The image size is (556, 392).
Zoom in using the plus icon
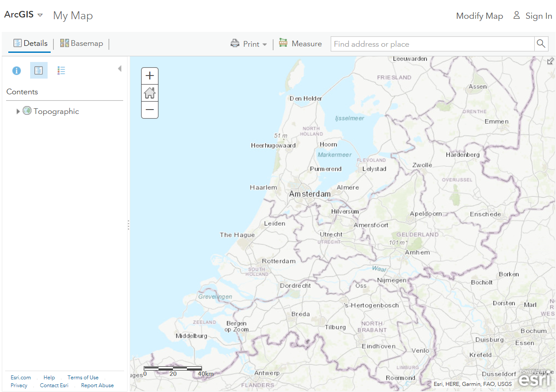point(150,76)
